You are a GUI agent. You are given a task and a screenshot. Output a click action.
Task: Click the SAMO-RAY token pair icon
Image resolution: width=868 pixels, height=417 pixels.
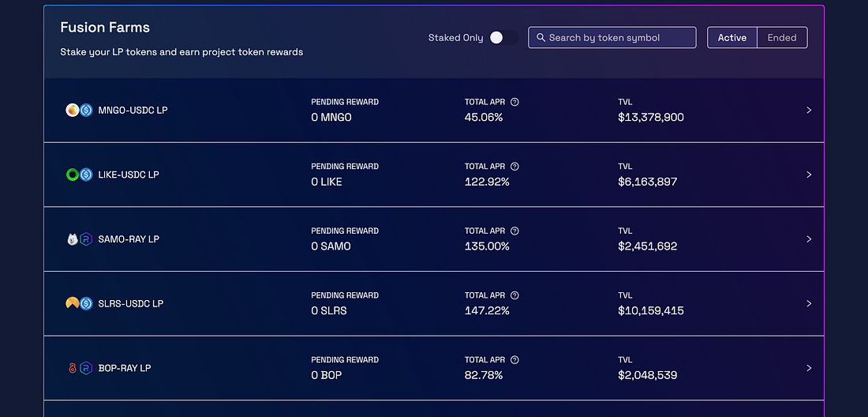point(79,239)
